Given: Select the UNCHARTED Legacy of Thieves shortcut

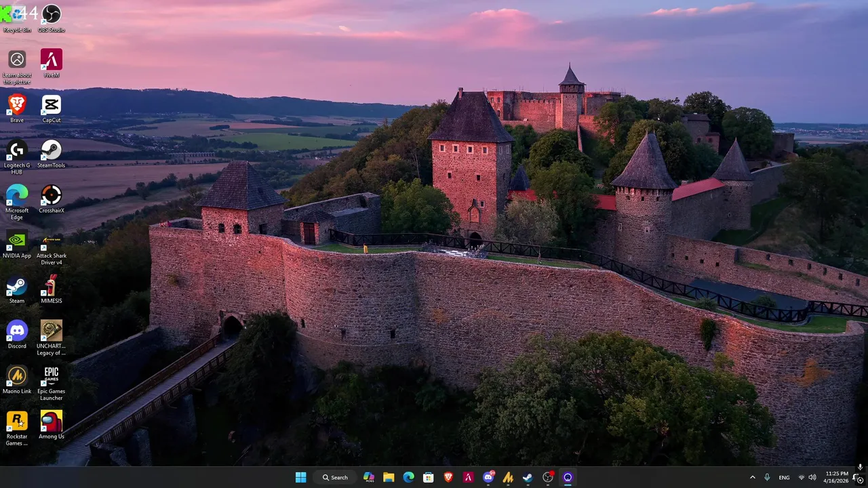Looking at the screenshot, I should click(x=51, y=338).
